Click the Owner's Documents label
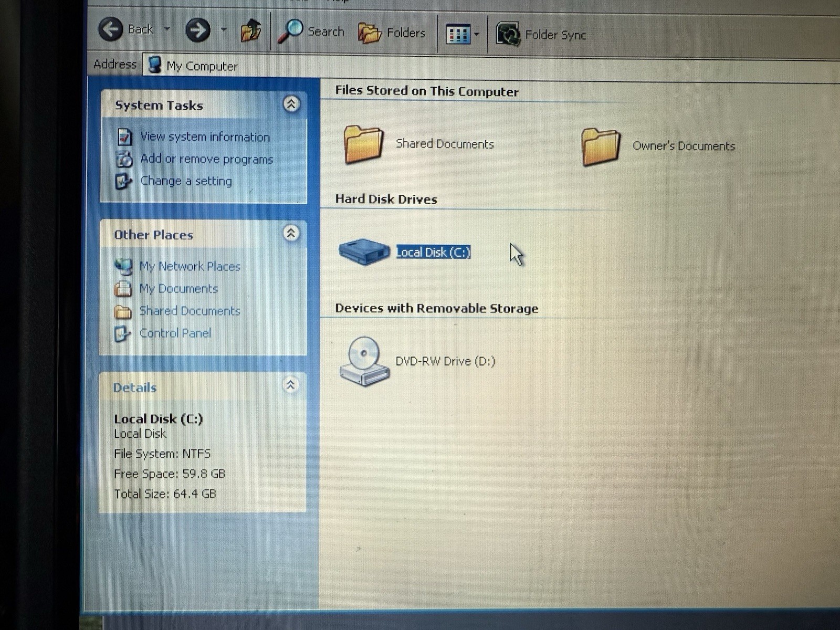The height and width of the screenshot is (630, 840). pyautogui.click(x=684, y=146)
